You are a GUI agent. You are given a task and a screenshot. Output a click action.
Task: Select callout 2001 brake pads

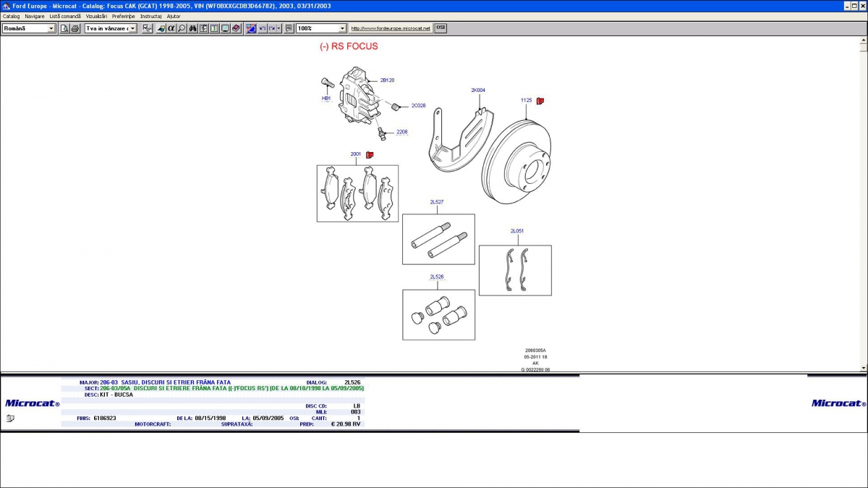click(x=356, y=154)
